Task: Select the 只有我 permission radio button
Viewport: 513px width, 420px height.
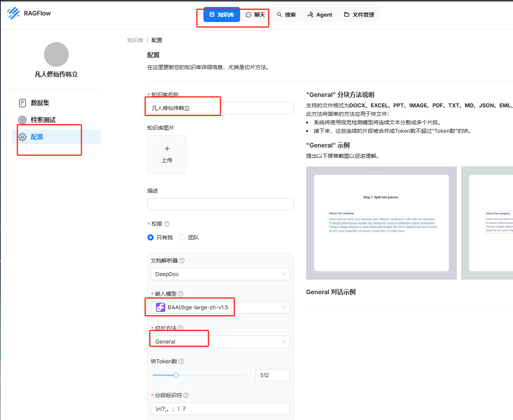Action: pyautogui.click(x=151, y=237)
